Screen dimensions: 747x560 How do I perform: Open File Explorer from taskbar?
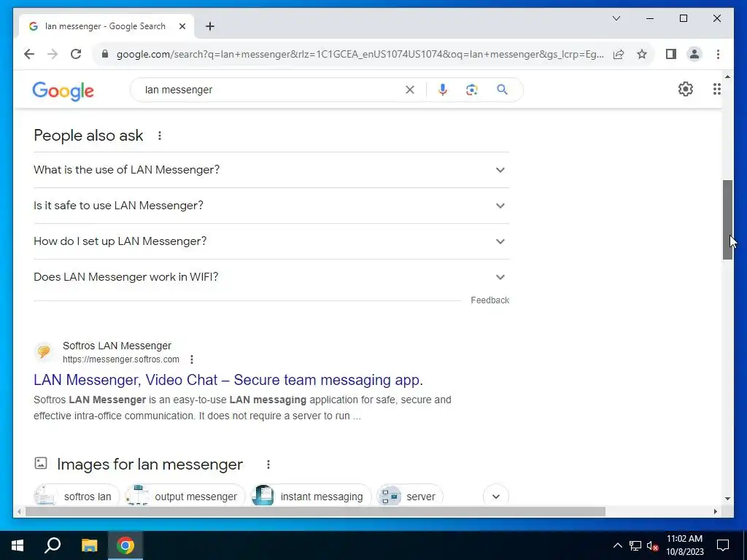(x=89, y=545)
